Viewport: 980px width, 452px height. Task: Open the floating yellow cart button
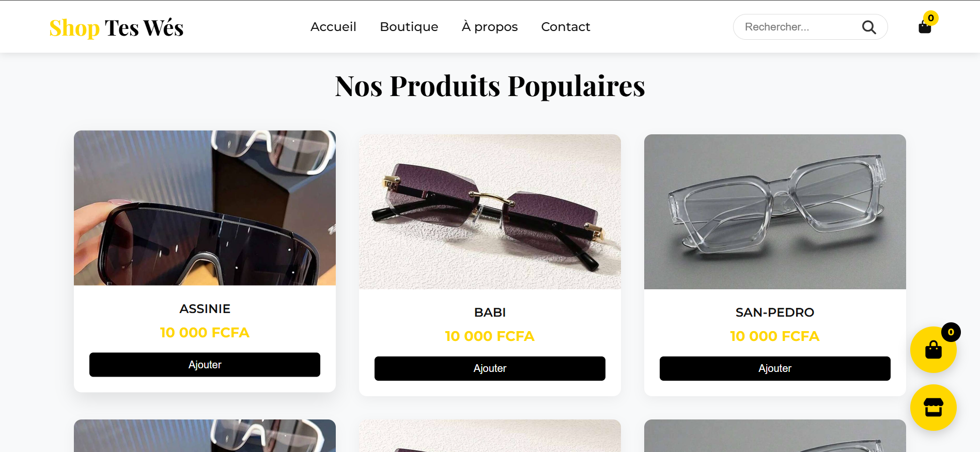[933, 350]
